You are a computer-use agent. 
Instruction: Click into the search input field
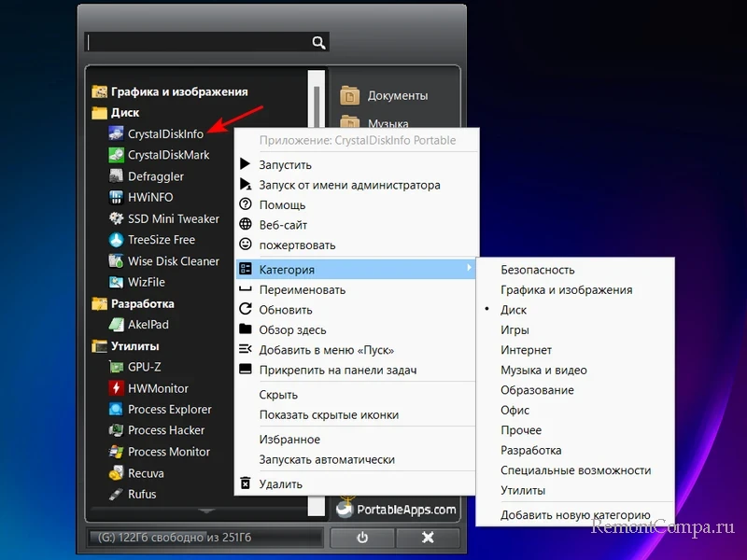pos(196,42)
